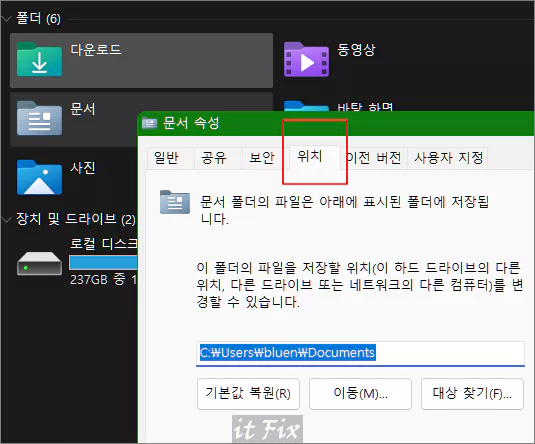Click the documents icon inside properties dialog
The width and height of the screenshot is (535, 444).
click(175, 202)
